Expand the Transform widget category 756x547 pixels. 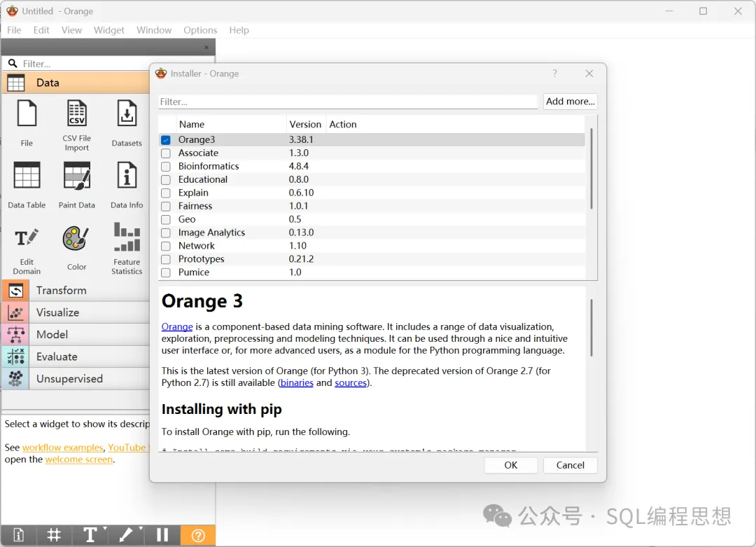[x=76, y=291]
